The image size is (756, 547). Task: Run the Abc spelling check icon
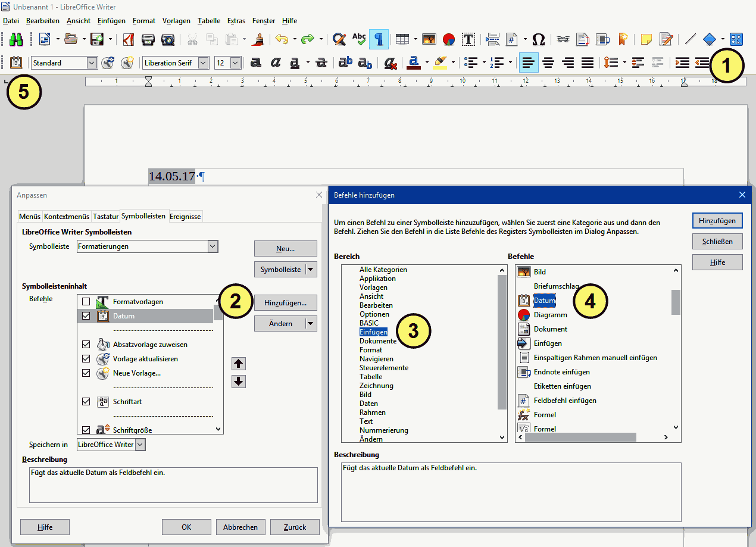point(359,39)
